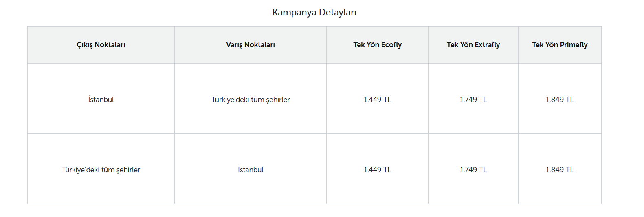Click the second row Ecofly price 1.449 TL
This screenshot has height=217, width=644.
pyautogui.click(x=377, y=170)
